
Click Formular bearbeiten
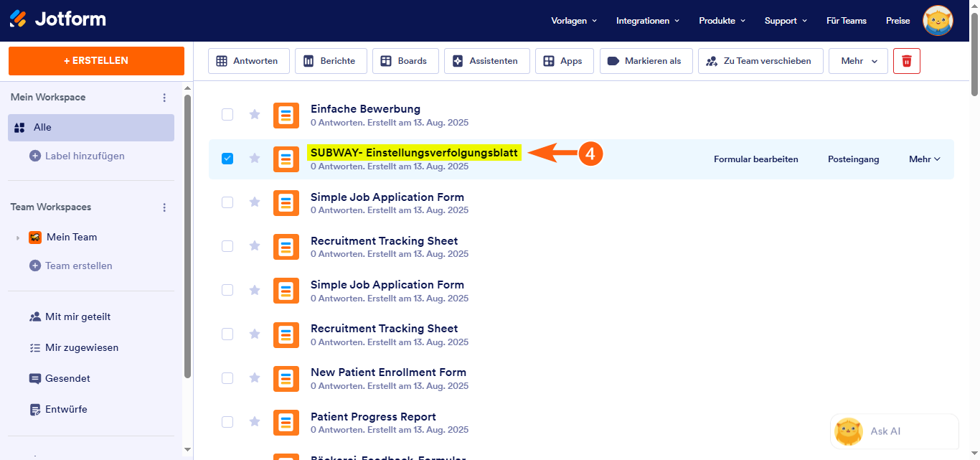[x=756, y=159]
